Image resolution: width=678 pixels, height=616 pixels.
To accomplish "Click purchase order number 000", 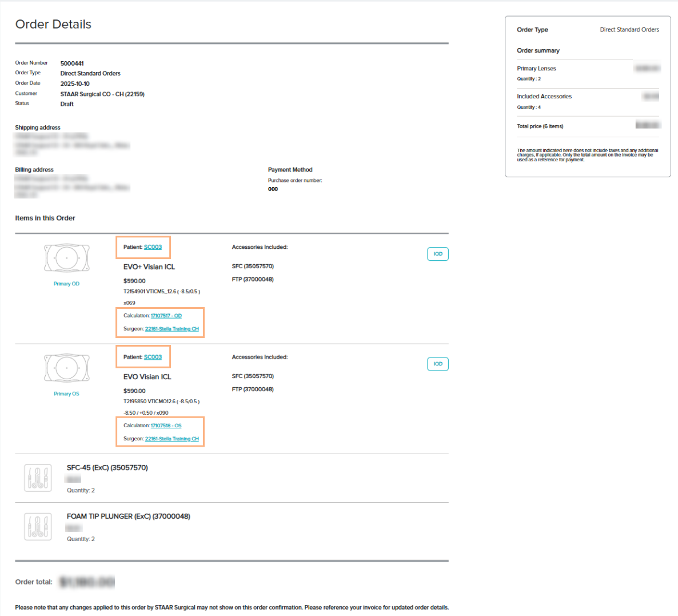I will click(x=273, y=189).
